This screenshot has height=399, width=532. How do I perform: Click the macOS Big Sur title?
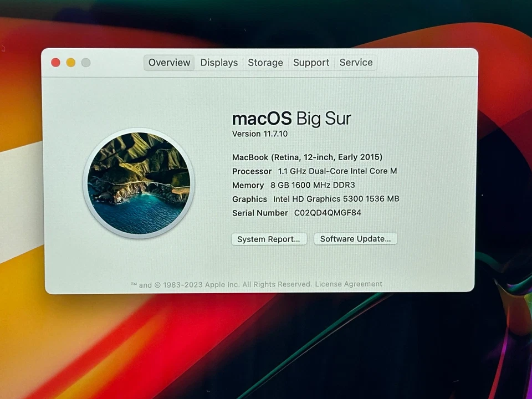(291, 119)
